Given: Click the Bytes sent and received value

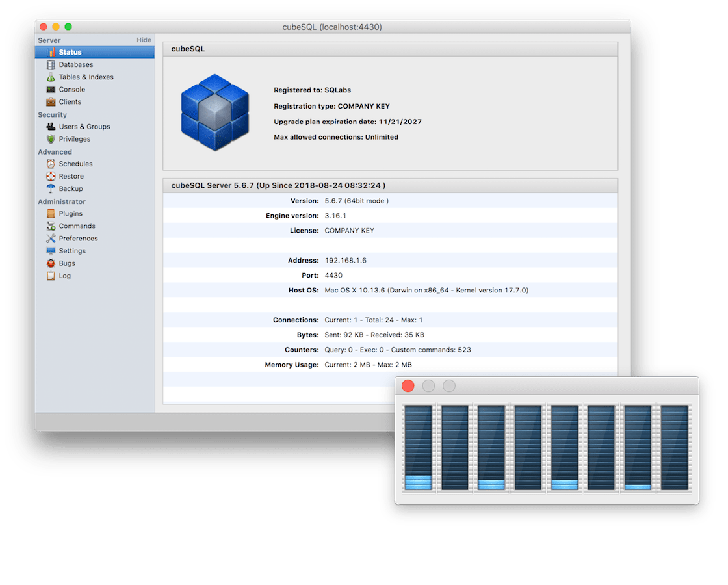Looking at the screenshot, I should coord(374,335).
